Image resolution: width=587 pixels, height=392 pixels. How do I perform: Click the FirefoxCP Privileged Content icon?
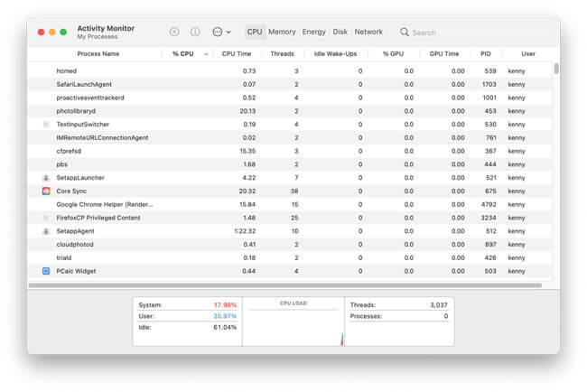46,218
